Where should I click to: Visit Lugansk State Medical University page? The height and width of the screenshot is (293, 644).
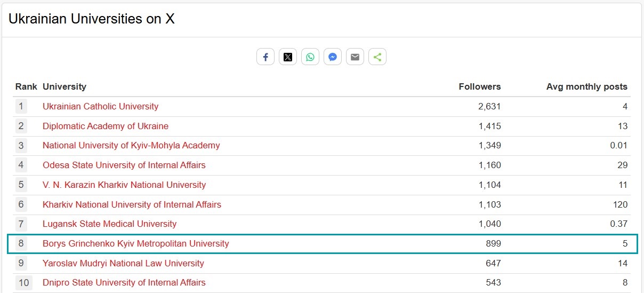coord(109,224)
